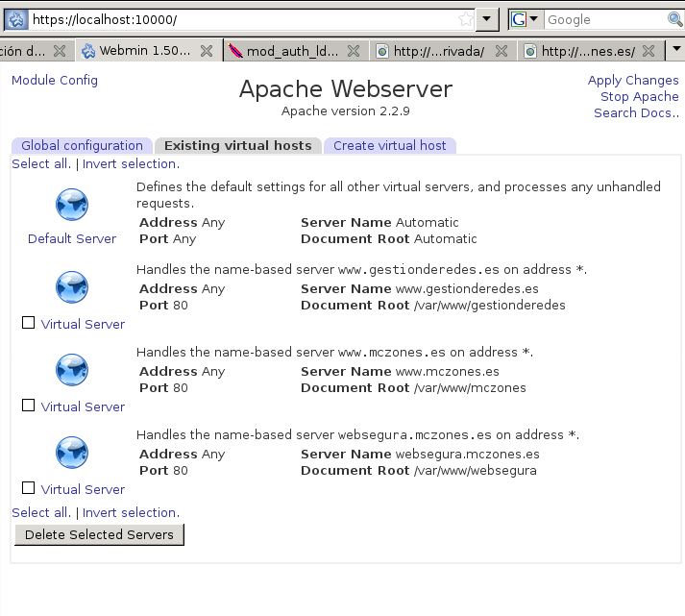
Task: Open the www.mczones.es virtual server globe icon
Action: point(72,370)
